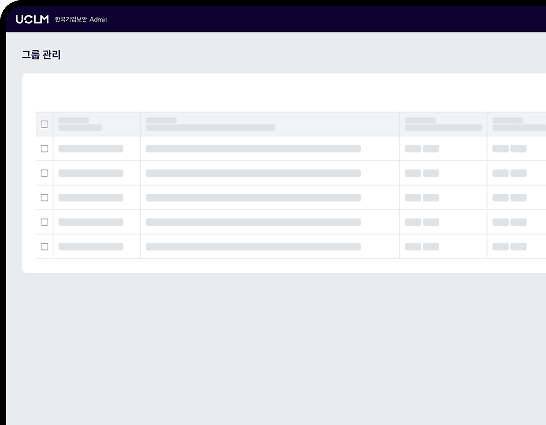Check the last data row's checkbox
The width and height of the screenshot is (546, 425).
click(x=45, y=246)
